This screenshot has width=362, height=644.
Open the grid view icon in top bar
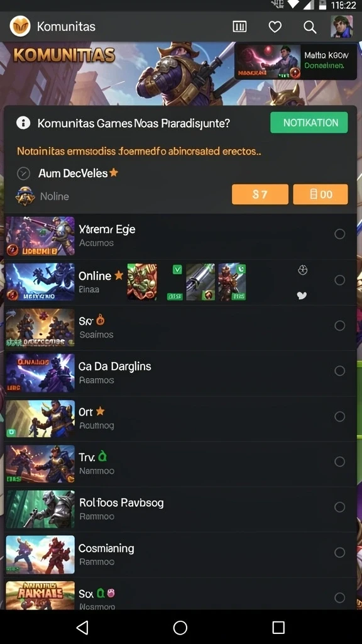click(x=239, y=27)
